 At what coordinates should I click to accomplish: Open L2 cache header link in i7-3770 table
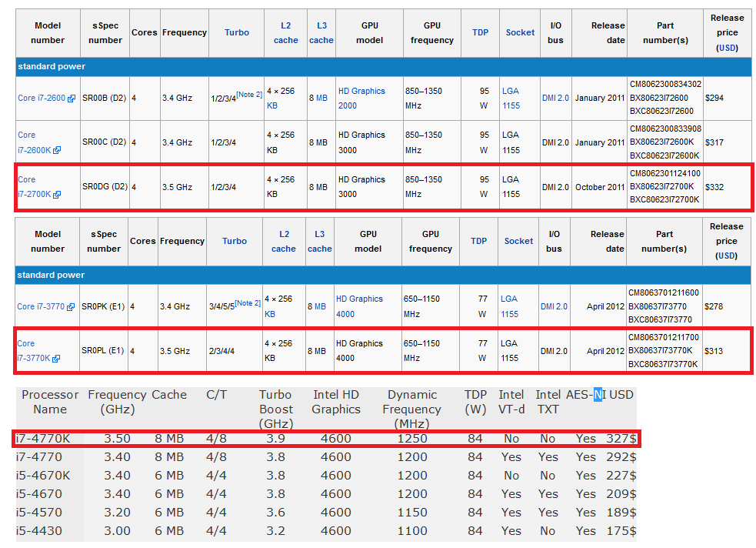(x=284, y=241)
